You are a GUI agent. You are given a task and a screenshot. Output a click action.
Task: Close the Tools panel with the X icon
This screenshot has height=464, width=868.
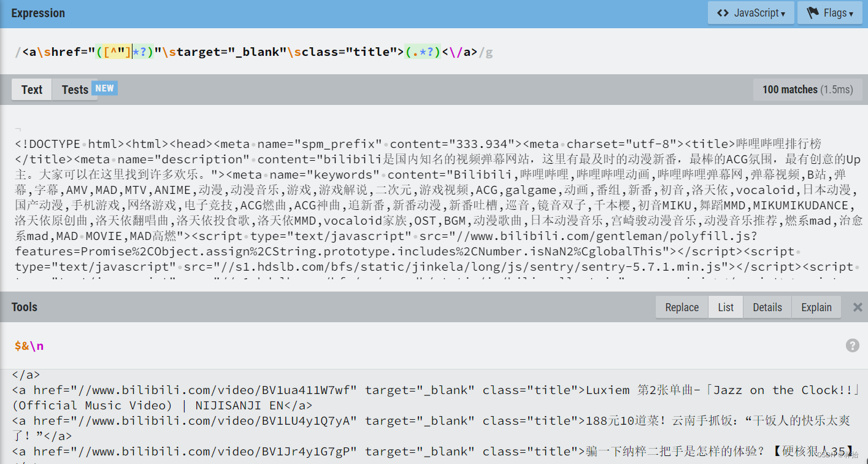coord(857,307)
